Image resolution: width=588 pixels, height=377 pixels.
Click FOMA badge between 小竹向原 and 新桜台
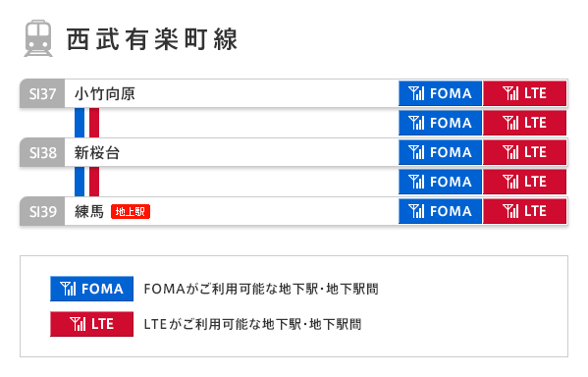[440, 123]
